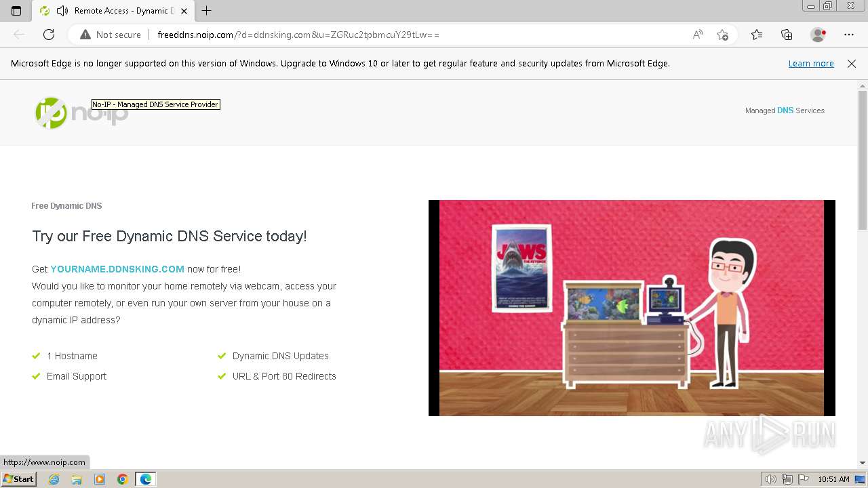Open media player from taskbar
Viewport: 868px width, 488px height.
[100, 479]
